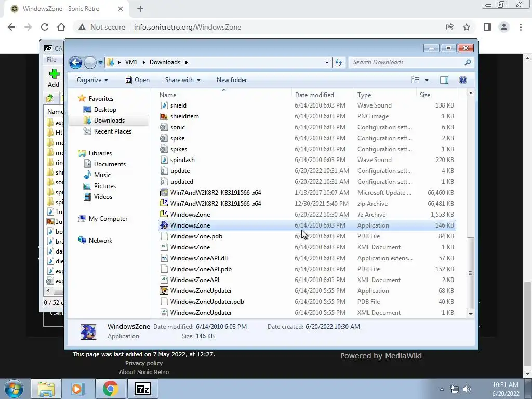This screenshot has height=399, width=532.
Task: Select the Win7AndW2K8R2 zip Archive icon
Action: coord(164,204)
